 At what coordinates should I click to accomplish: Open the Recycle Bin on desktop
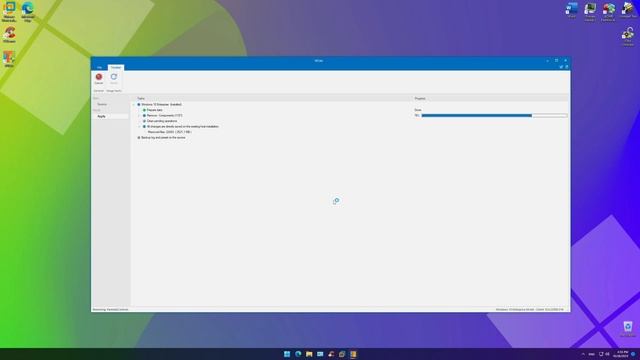tap(628, 329)
